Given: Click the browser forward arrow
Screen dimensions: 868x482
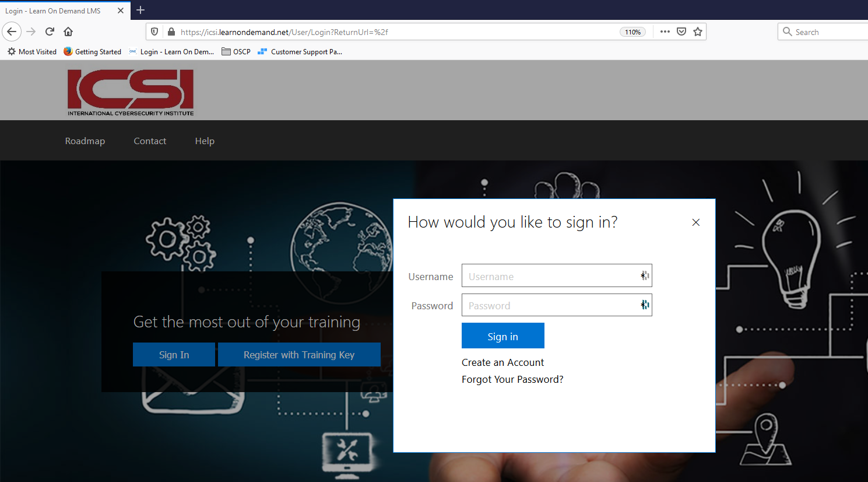Looking at the screenshot, I should [x=31, y=32].
